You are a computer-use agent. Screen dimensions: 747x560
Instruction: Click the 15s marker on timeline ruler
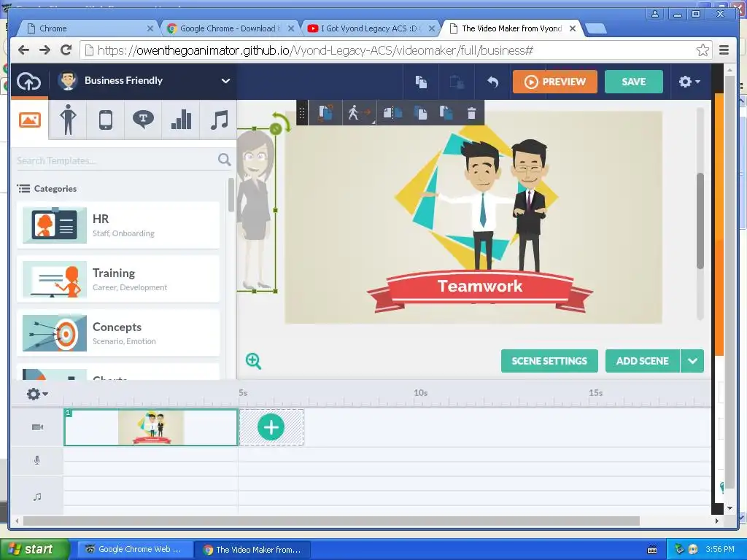coord(595,393)
